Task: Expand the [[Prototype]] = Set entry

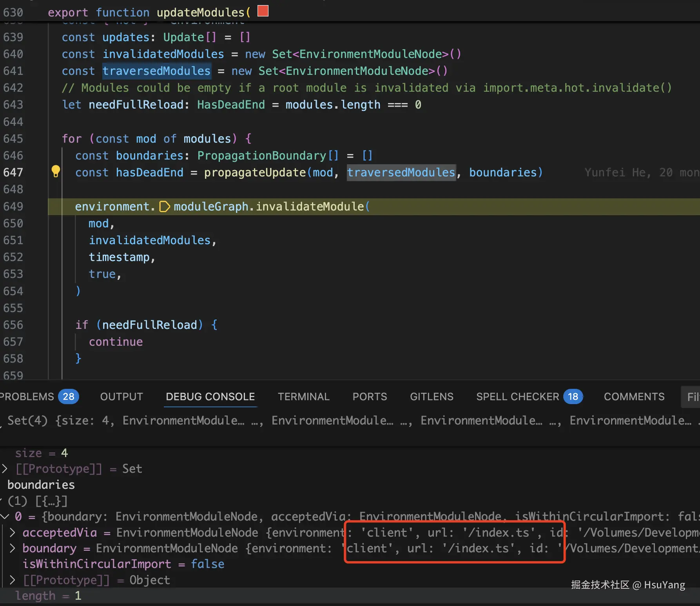Action: (4, 469)
